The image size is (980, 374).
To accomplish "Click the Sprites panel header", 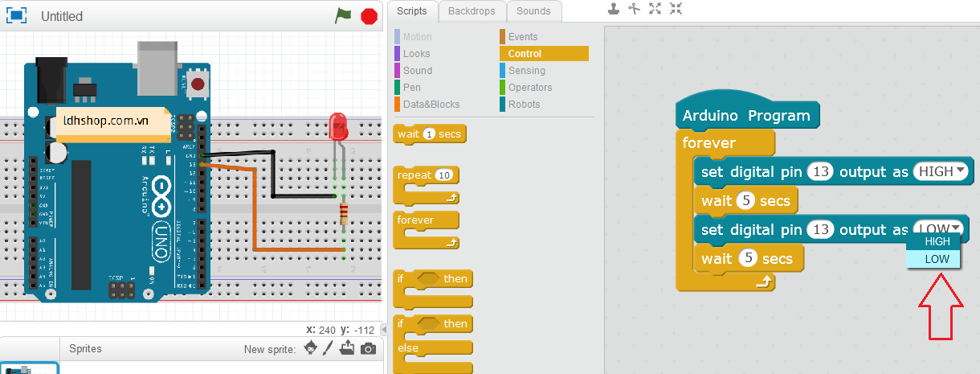I will [x=85, y=349].
